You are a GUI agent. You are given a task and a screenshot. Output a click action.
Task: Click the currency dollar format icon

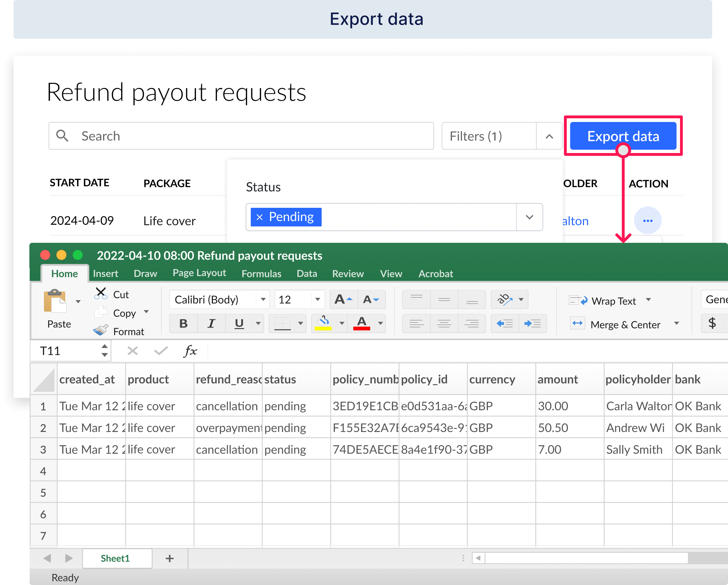pos(712,323)
